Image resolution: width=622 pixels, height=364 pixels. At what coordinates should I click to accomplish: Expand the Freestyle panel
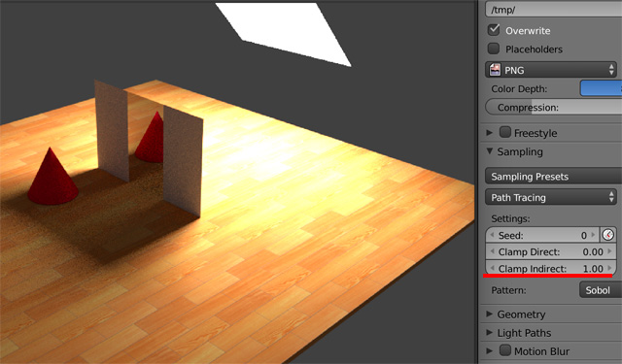490,133
